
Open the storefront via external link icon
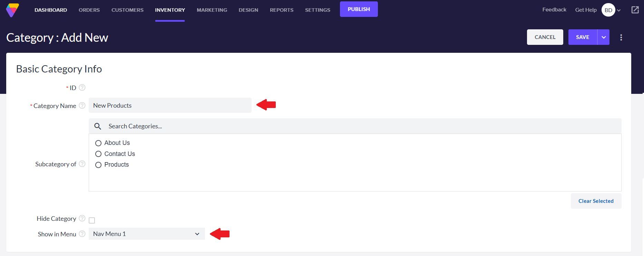click(x=635, y=10)
